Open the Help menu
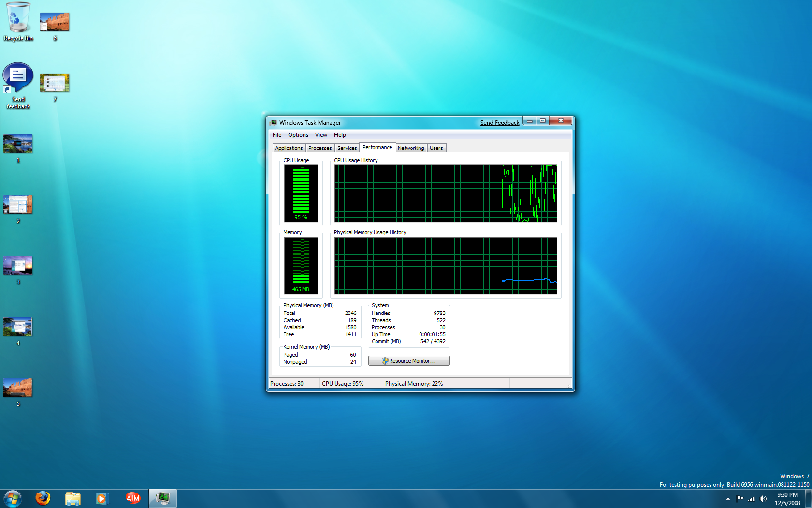Viewport: 812px width, 508px height. (340, 135)
